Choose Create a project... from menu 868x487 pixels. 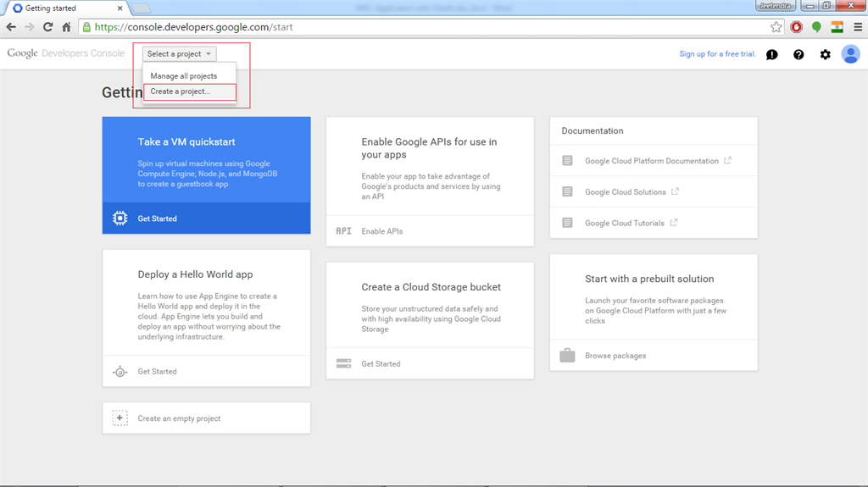(x=189, y=91)
